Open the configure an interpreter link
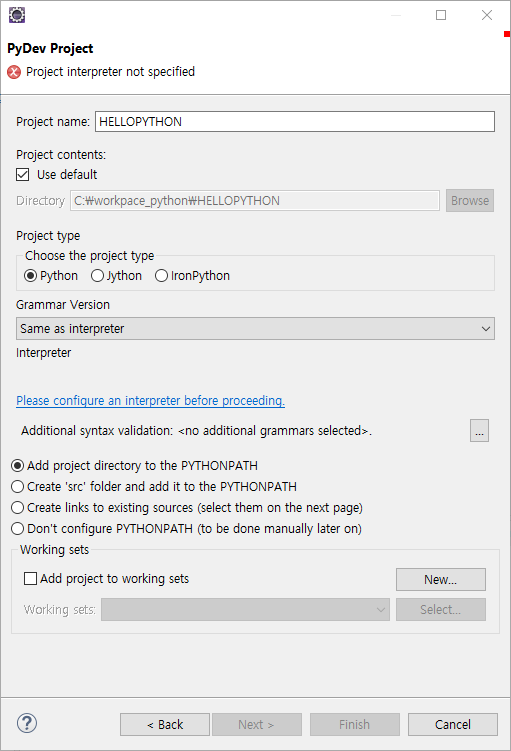 point(150,400)
